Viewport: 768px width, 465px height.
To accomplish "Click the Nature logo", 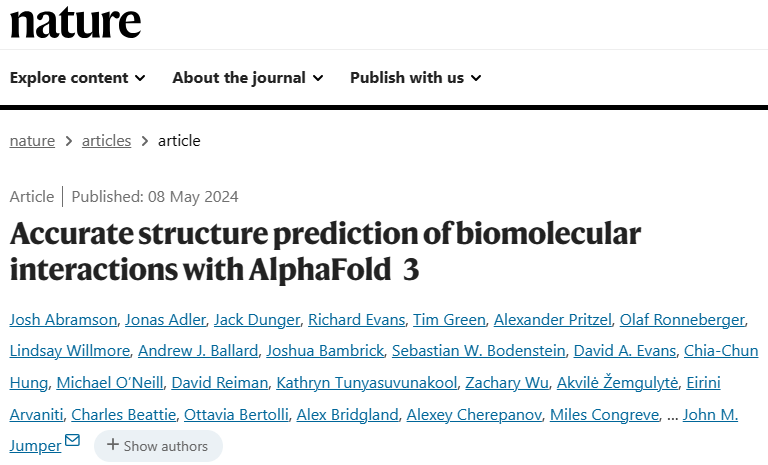I will (x=75, y=22).
